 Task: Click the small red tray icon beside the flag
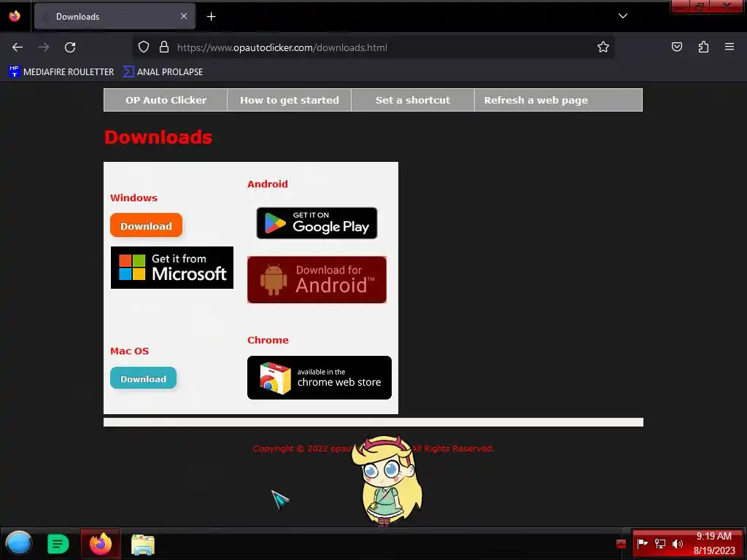coord(621,544)
